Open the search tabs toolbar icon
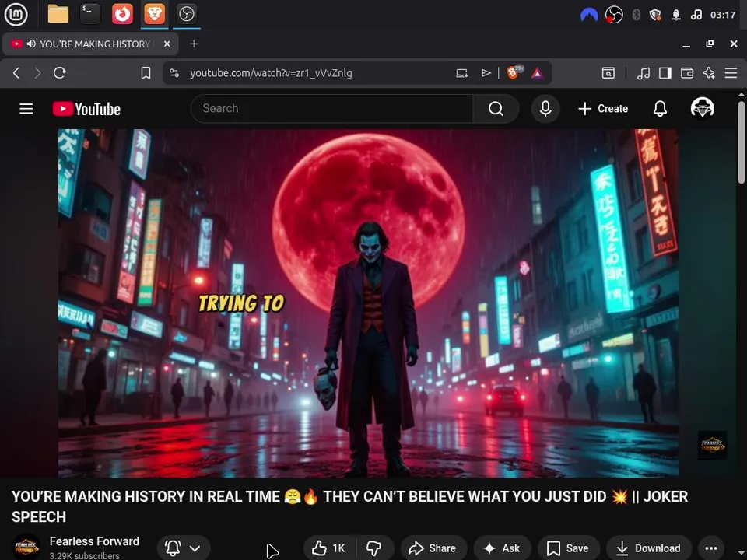This screenshot has width=747, height=560. coord(608,73)
